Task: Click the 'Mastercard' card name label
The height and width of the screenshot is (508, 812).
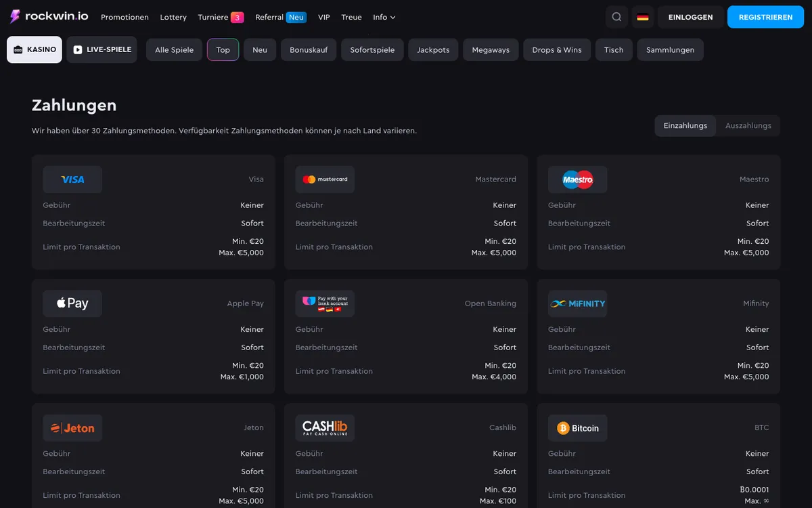Action: point(496,179)
